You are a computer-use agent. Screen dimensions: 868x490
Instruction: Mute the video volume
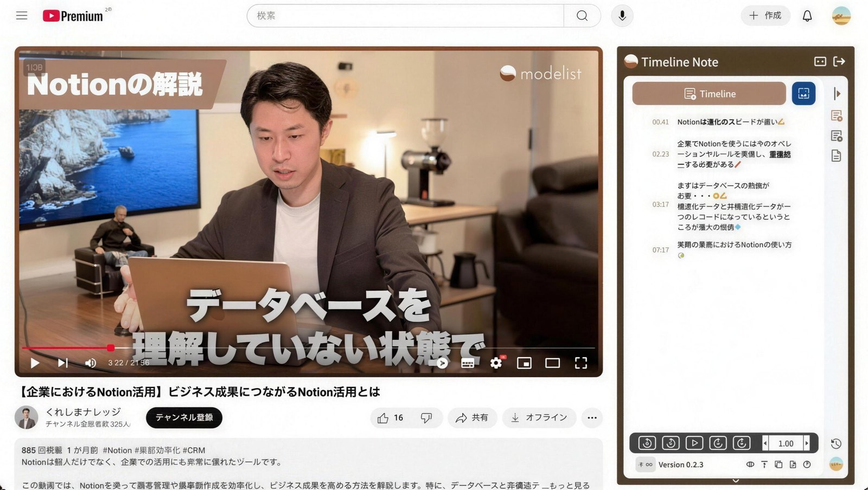pos(91,363)
